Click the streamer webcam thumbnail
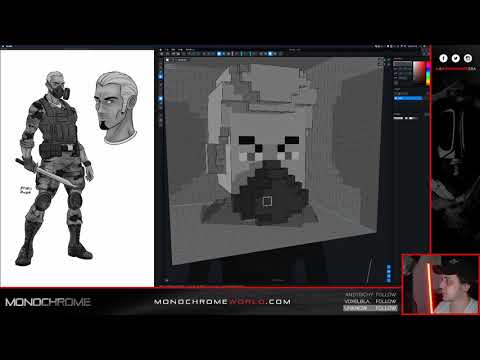This screenshot has width=480, height=360. point(440,285)
